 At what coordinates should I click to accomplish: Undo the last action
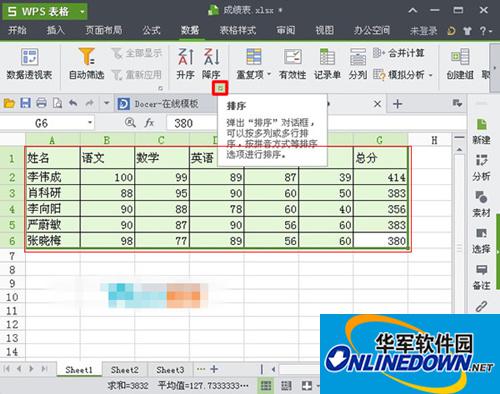[73, 103]
